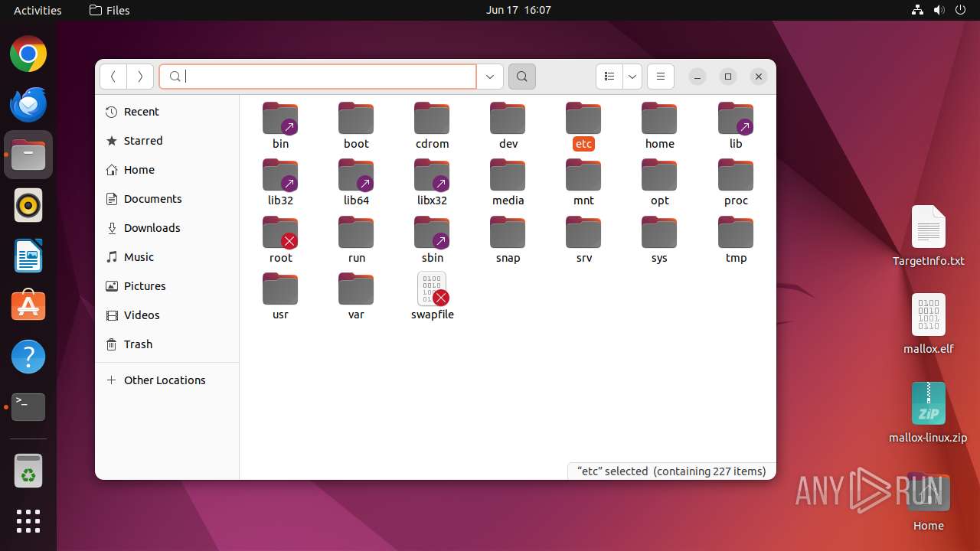Select the etc folder icon
This screenshot has height=551, width=980.
[x=583, y=119]
